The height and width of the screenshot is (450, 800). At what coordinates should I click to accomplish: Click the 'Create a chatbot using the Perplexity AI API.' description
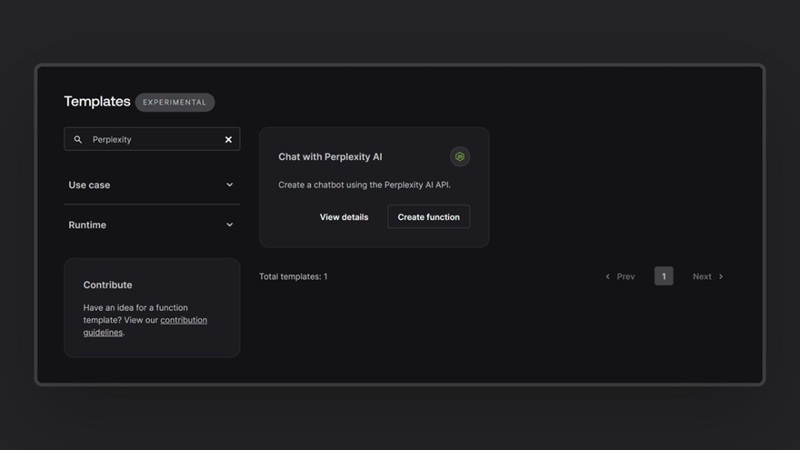pos(364,185)
